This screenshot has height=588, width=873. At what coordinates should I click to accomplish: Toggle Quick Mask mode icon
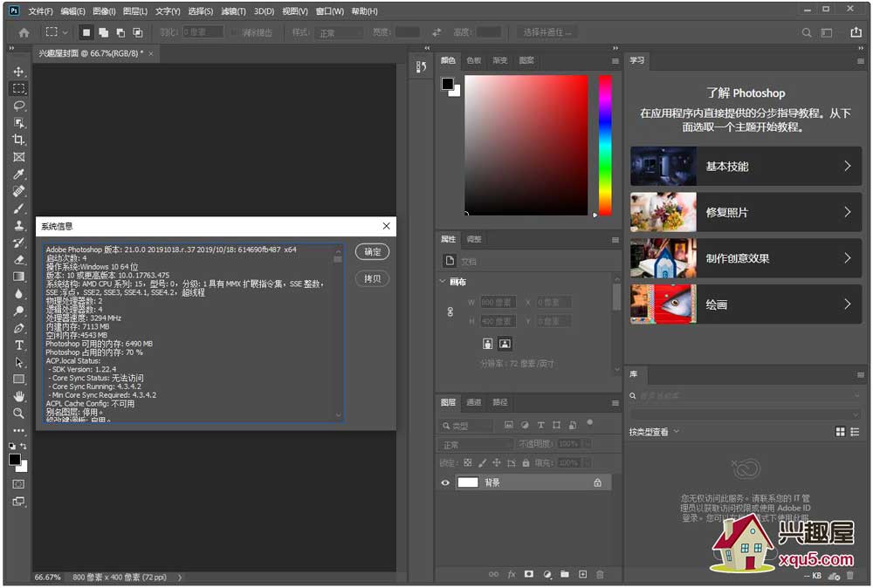click(x=18, y=484)
